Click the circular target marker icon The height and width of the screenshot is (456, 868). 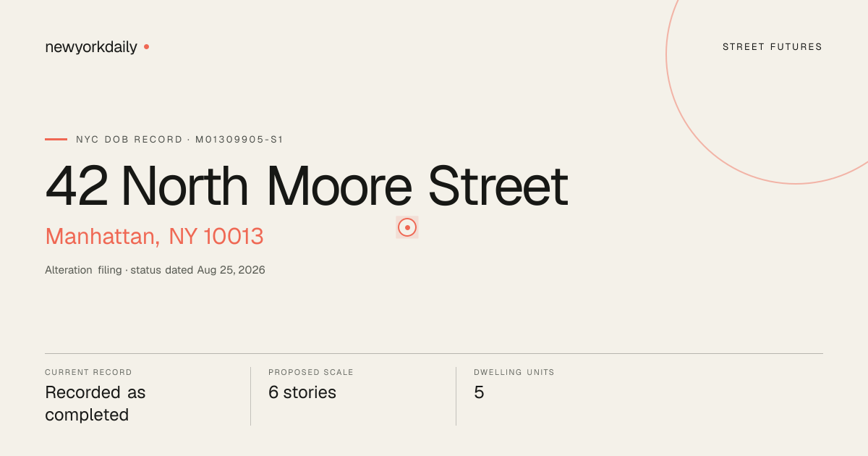point(407,227)
